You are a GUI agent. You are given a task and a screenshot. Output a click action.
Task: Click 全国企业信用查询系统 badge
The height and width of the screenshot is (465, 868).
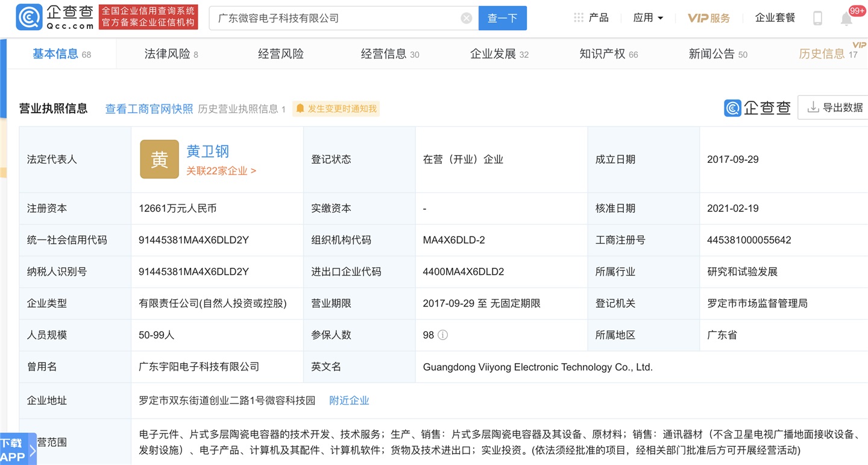[148, 17]
